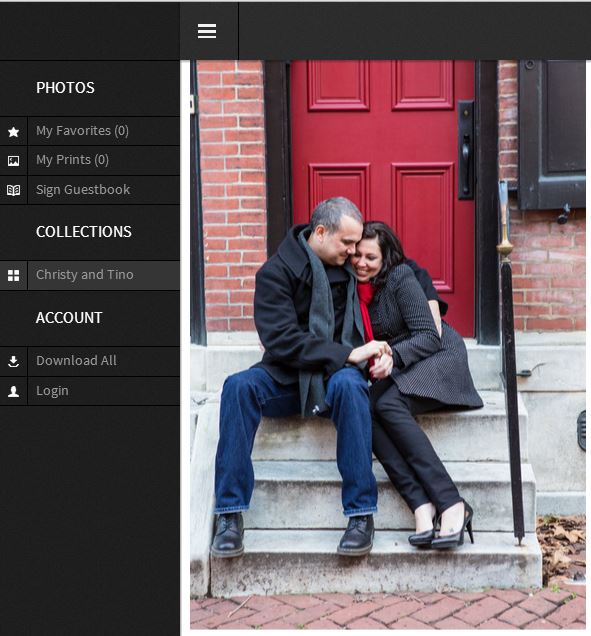Click the picture icon beside My Prints

point(13,161)
